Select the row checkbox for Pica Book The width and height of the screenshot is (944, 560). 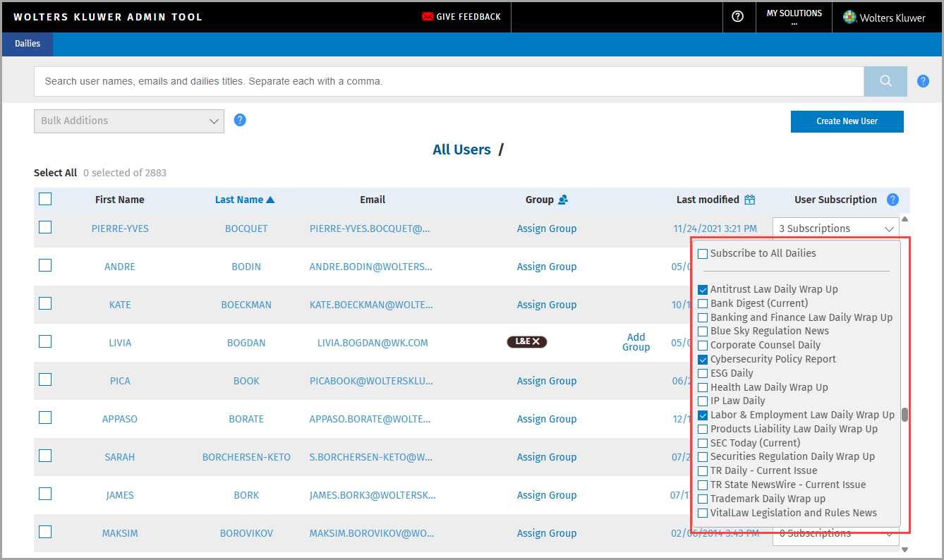click(x=45, y=379)
